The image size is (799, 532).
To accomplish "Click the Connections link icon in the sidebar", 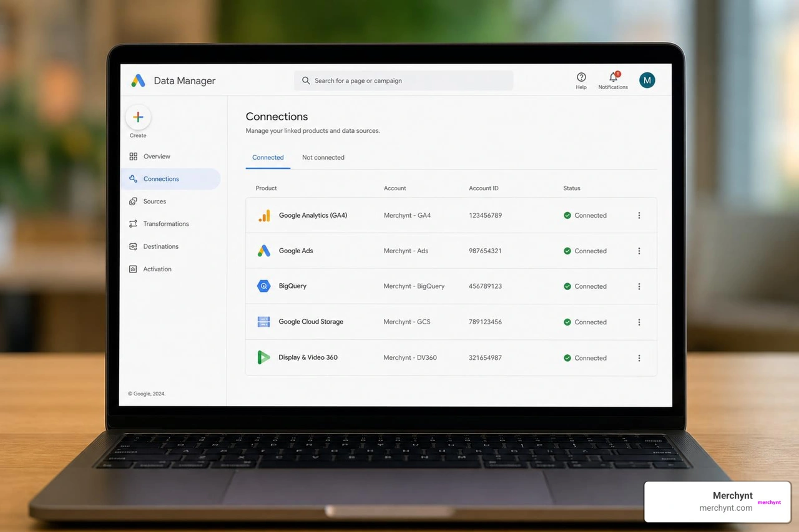I will click(x=133, y=179).
